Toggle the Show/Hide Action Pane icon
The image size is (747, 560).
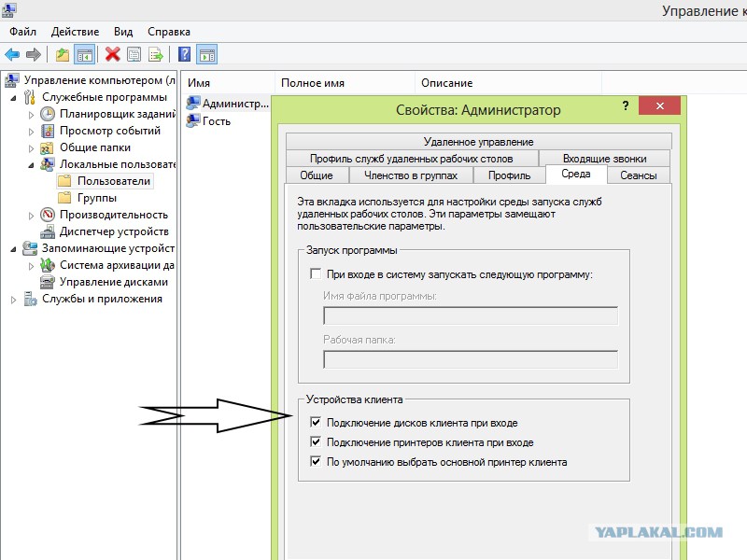[206, 54]
